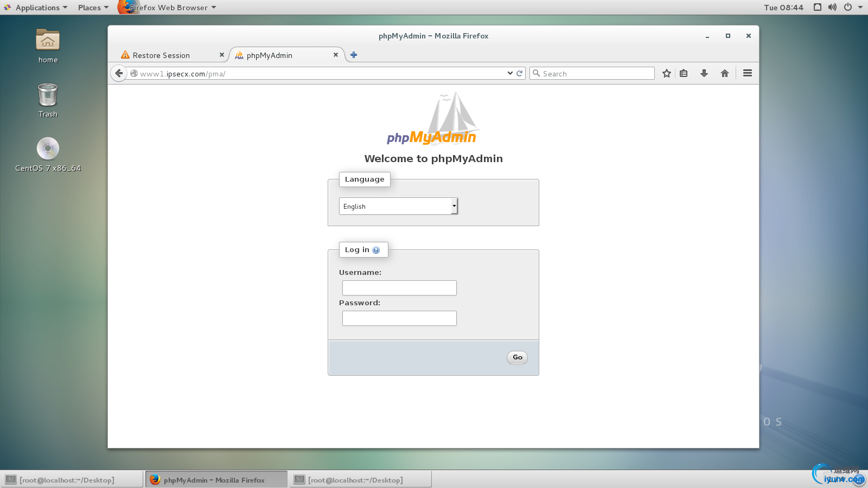The height and width of the screenshot is (488, 868).
Task: Open a new tab with the plus icon
Action: [354, 55]
